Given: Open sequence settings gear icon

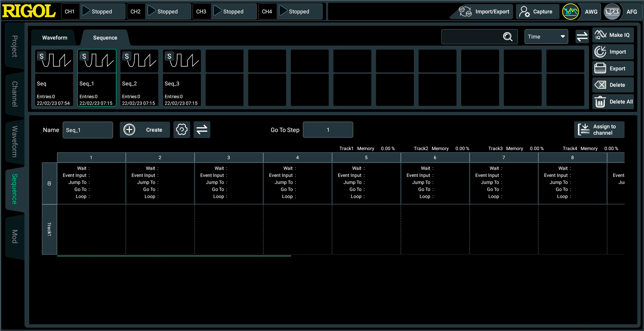Looking at the screenshot, I should pos(182,130).
